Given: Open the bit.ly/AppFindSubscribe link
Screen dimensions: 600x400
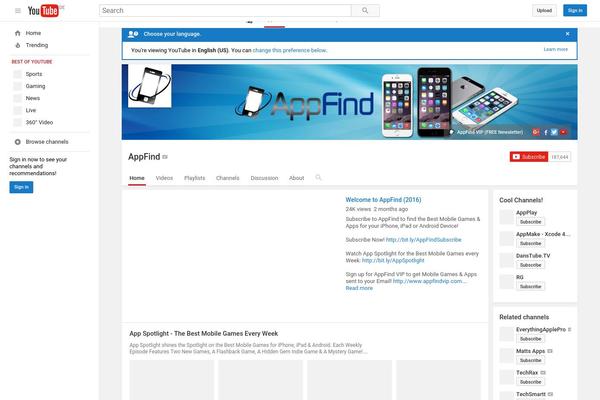Looking at the screenshot, I should [424, 240].
